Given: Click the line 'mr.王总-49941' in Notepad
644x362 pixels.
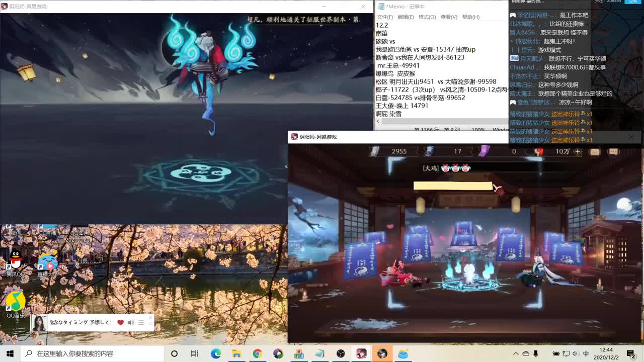Looking at the screenshot, I should click(398, 65).
